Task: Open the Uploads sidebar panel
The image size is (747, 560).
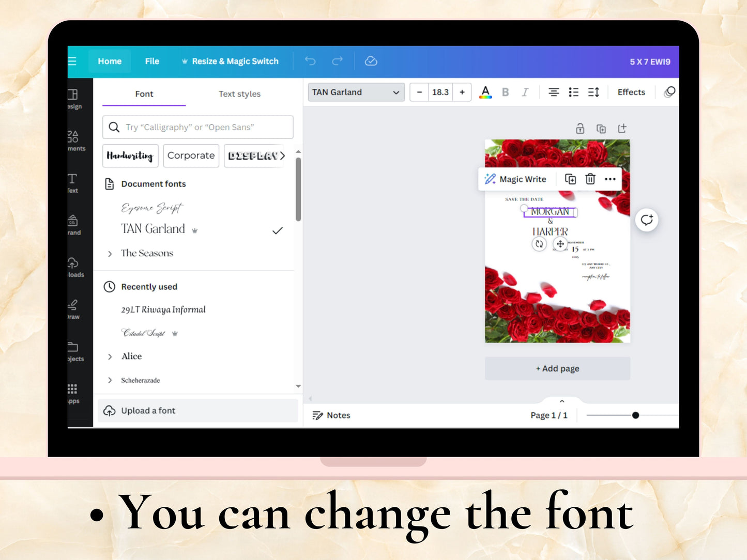Action: tap(74, 267)
